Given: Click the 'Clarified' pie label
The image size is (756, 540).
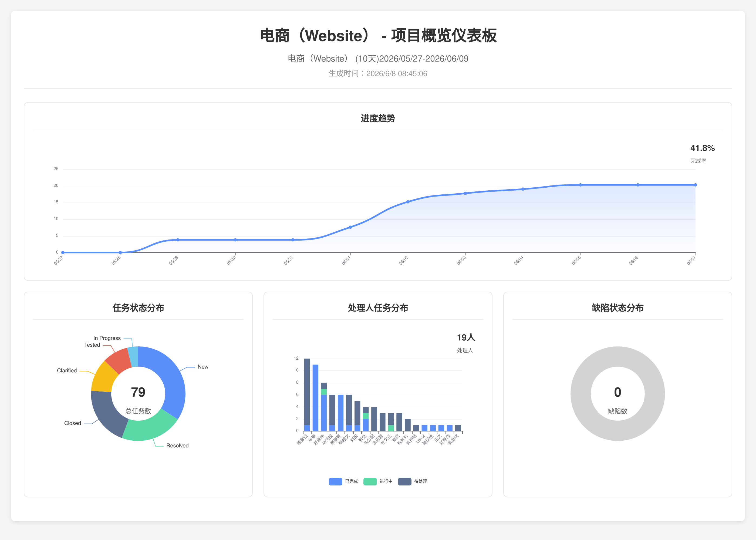Looking at the screenshot, I should (67, 370).
